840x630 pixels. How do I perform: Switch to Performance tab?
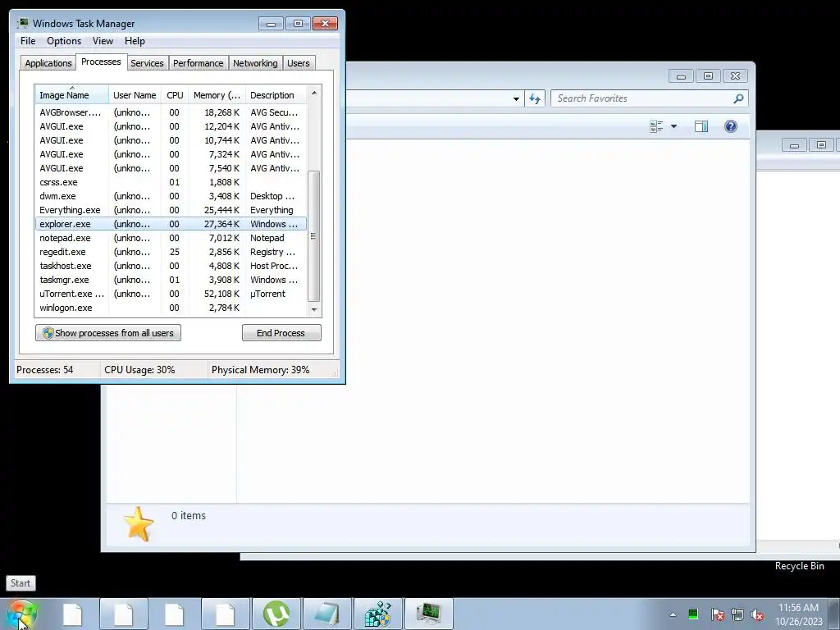[199, 63]
